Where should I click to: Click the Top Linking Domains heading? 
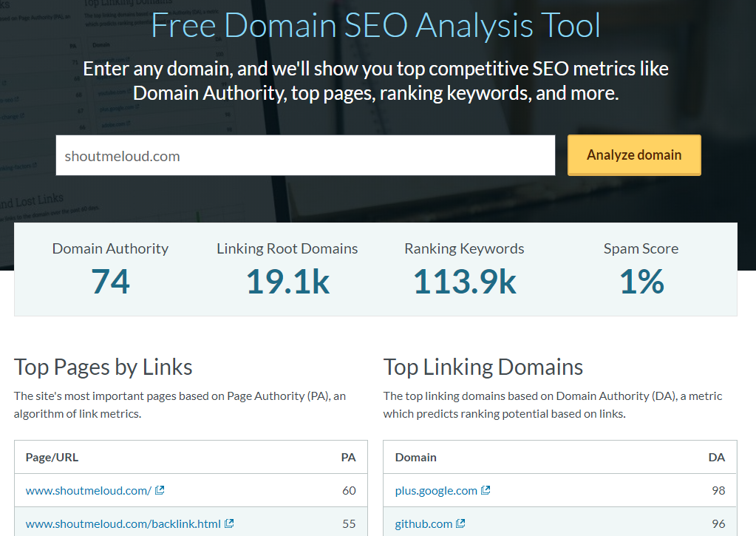pyautogui.click(x=483, y=367)
